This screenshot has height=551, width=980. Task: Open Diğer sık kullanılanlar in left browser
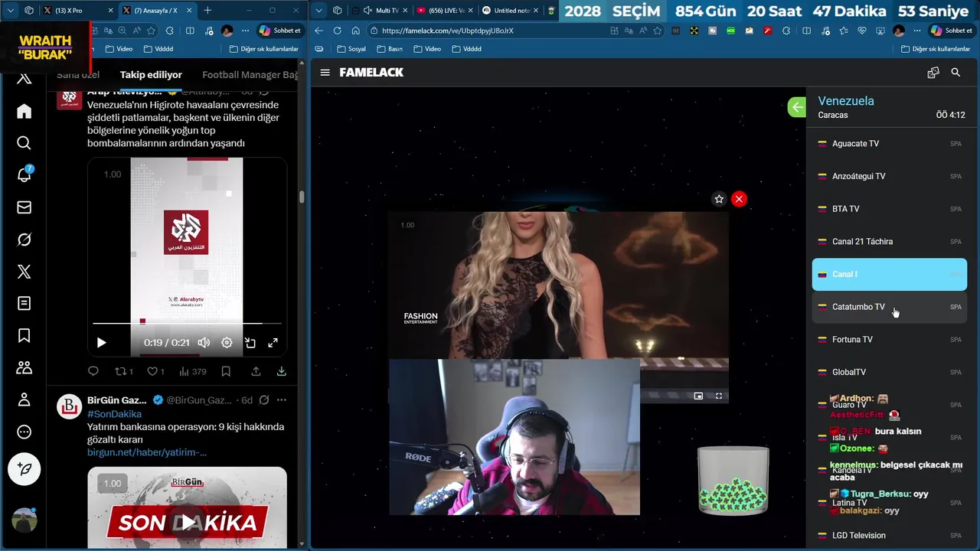point(263,49)
